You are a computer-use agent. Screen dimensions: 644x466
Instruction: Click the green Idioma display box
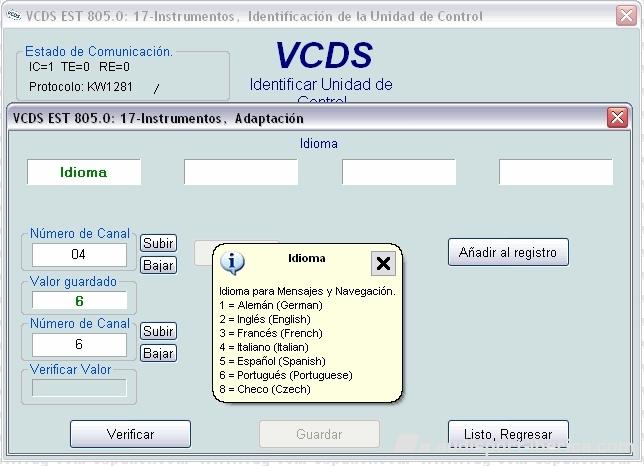pos(84,172)
